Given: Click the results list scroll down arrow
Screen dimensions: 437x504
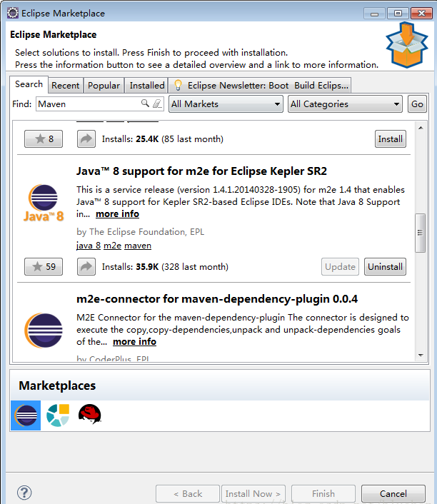Looking at the screenshot, I should (x=421, y=356).
